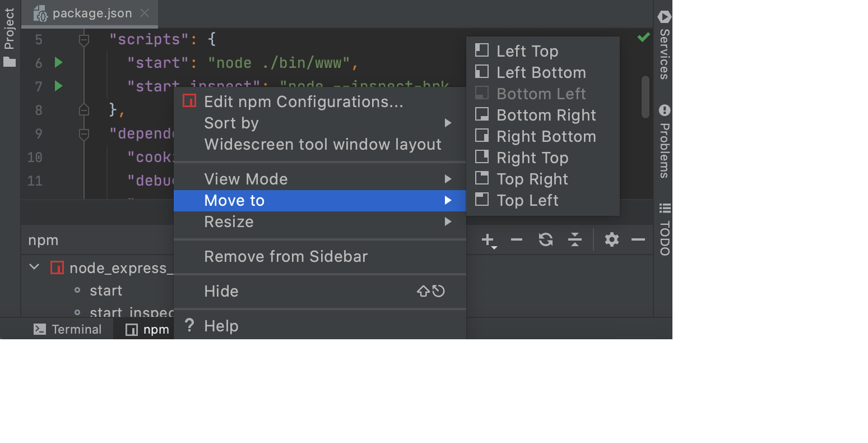The image size is (868, 443).
Task: Choose Help in the context menu
Action: (320, 326)
